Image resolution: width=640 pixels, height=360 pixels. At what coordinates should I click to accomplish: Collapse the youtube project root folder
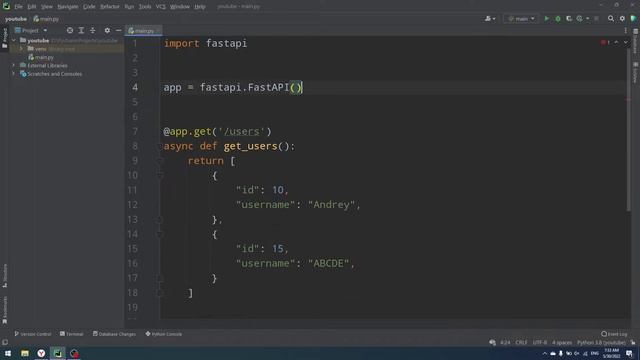coord(14,40)
